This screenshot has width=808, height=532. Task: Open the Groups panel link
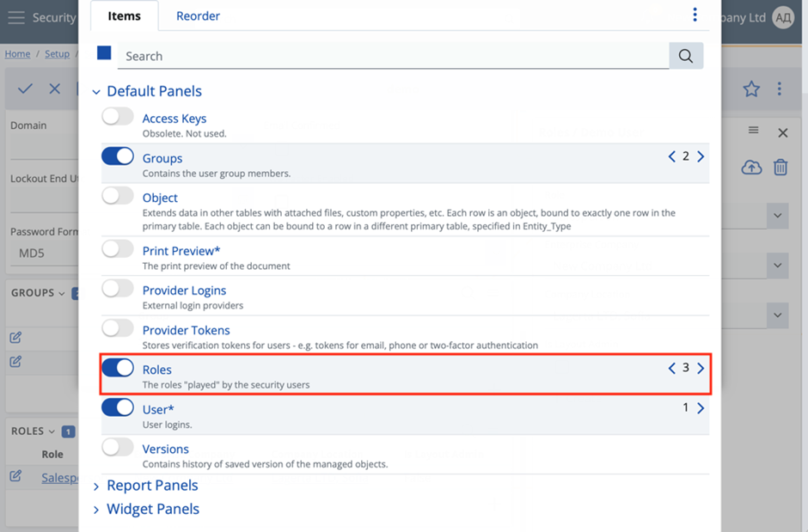click(x=162, y=158)
